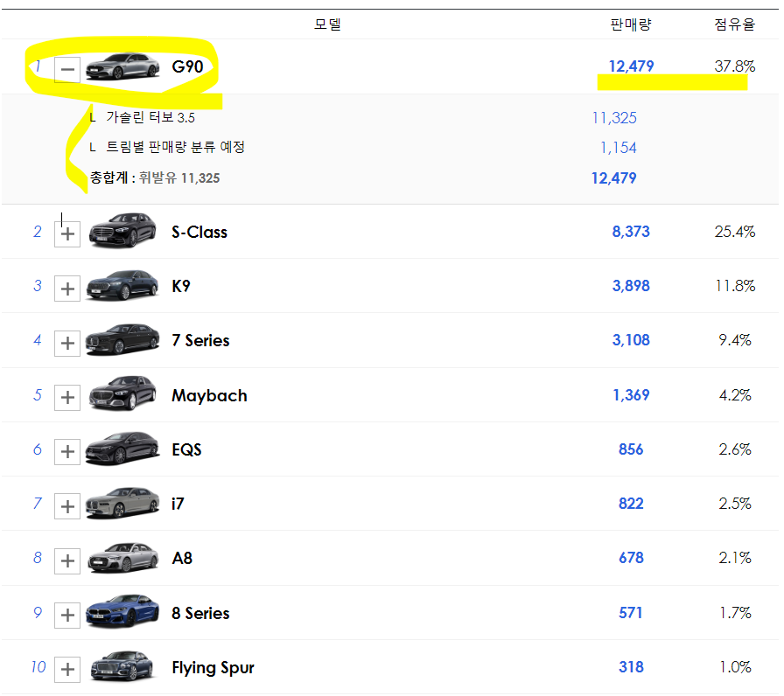Click the 점유율 column header
Viewport: 784px width, 696px height.
[x=734, y=24]
